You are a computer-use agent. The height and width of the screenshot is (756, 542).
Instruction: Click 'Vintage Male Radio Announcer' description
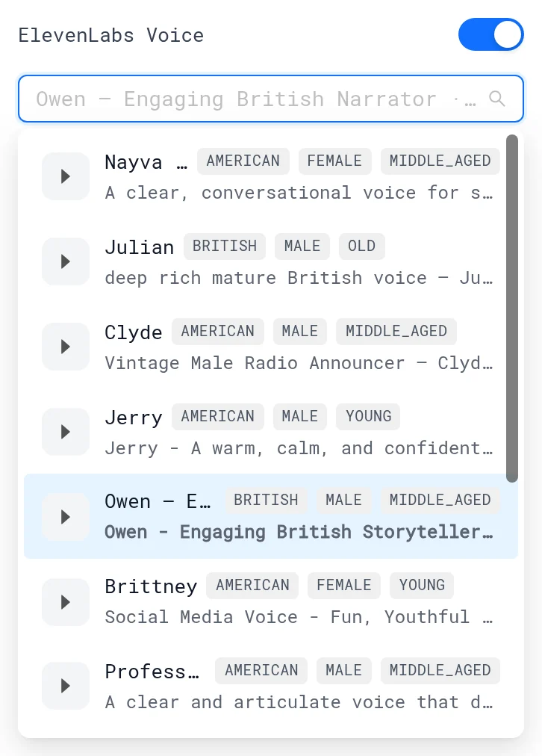tap(299, 363)
